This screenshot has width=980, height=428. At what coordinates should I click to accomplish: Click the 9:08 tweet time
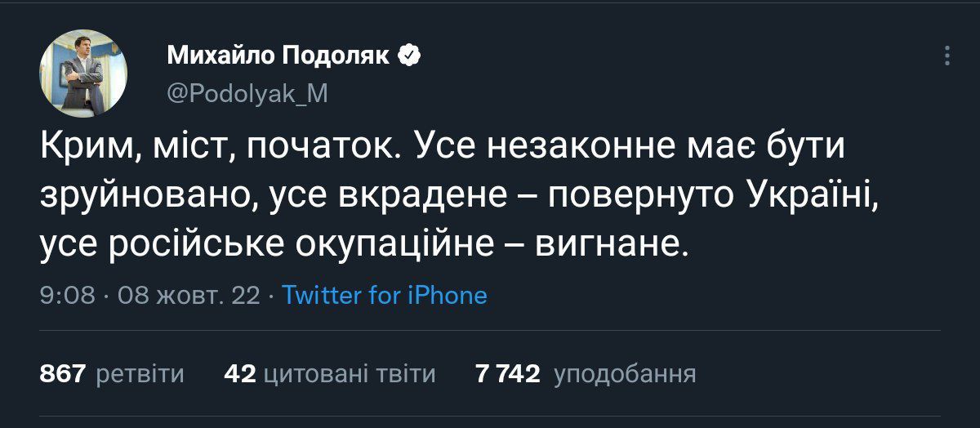click(68, 295)
